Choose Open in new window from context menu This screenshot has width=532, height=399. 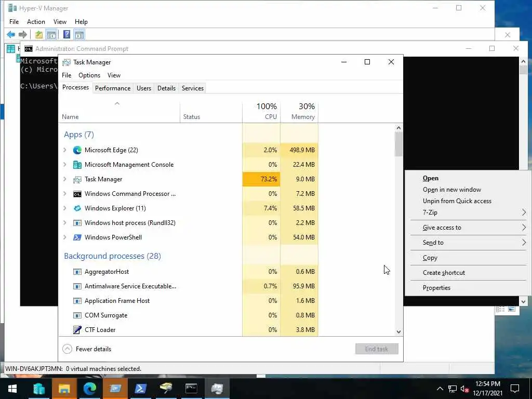coord(468,190)
